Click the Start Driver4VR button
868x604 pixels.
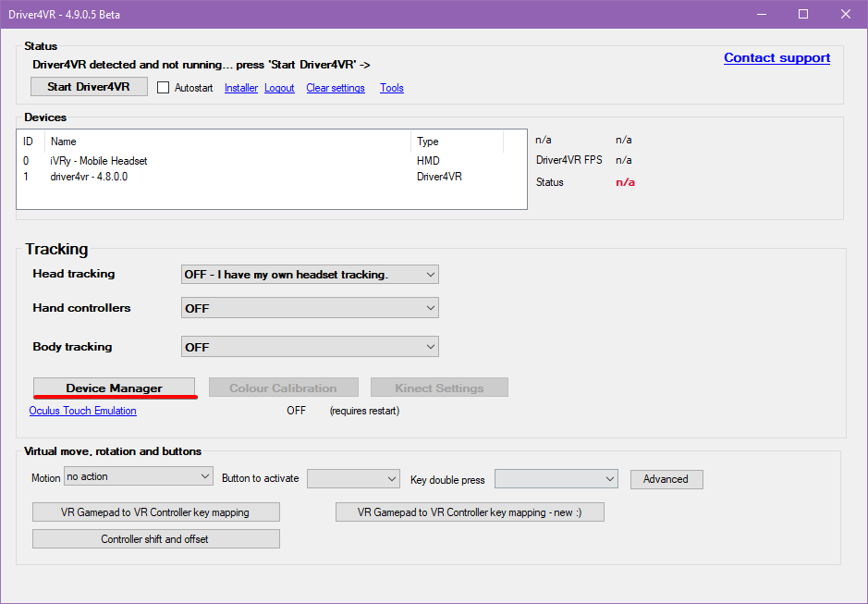89,87
